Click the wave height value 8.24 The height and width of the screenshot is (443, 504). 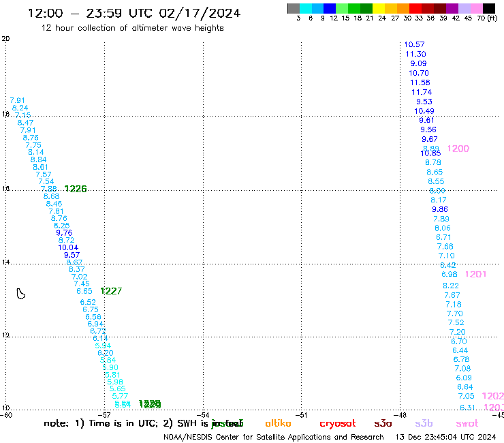click(x=20, y=108)
